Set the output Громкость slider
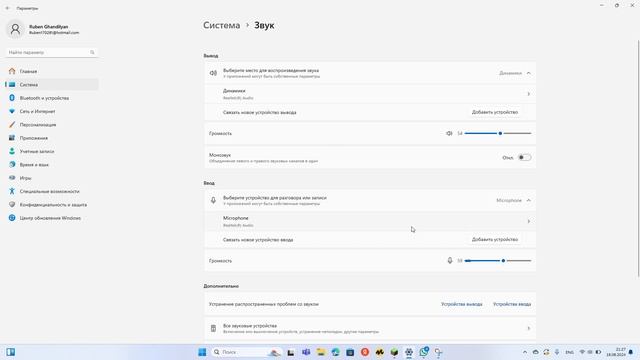640x360 pixels. 498,133
